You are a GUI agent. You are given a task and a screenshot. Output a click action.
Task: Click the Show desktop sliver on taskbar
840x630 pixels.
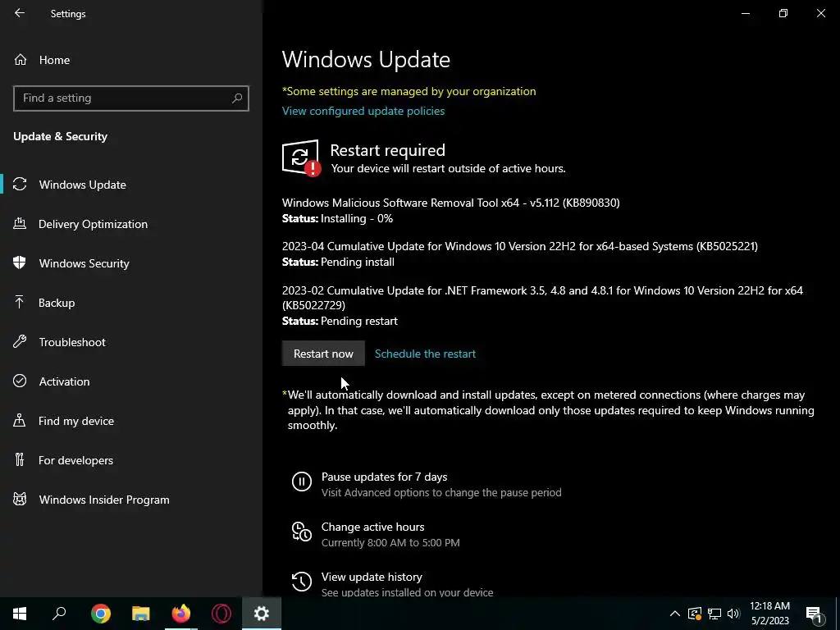pos(838,614)
